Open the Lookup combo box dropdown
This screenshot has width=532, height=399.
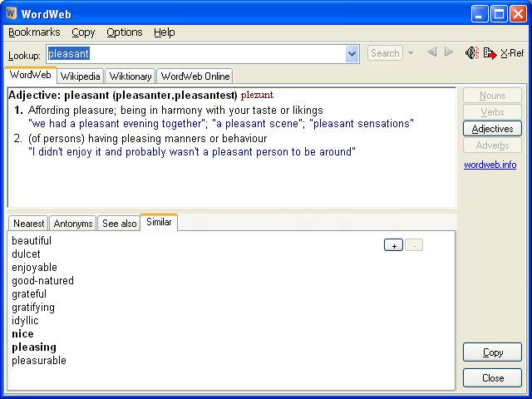coord(352,53)
